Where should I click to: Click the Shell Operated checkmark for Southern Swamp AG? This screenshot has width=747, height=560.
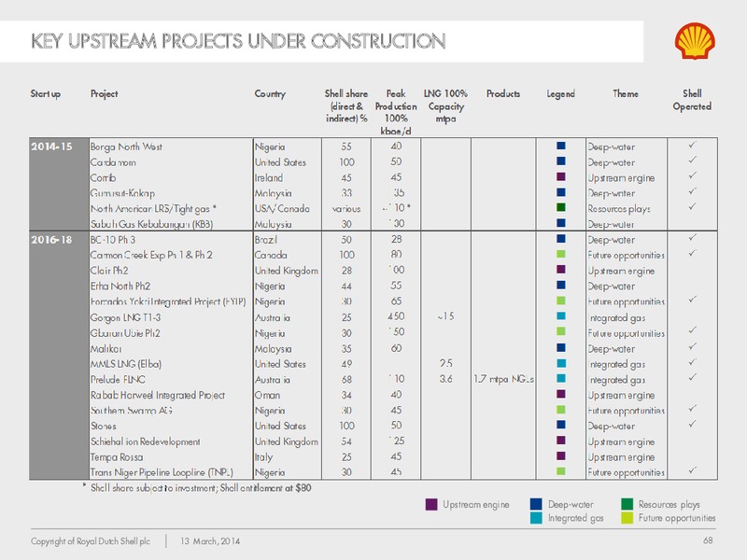(693, 409)
